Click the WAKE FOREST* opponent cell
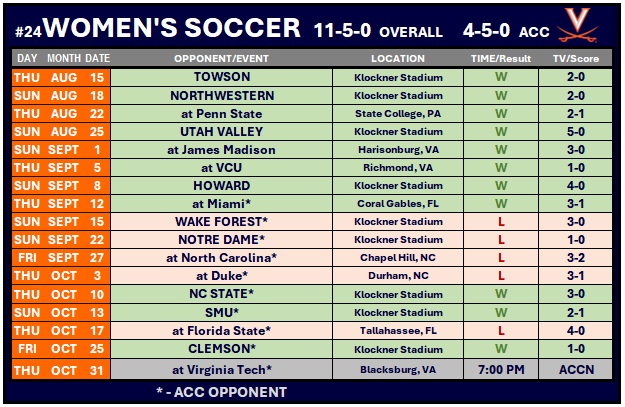 click(x=220, y=221)
